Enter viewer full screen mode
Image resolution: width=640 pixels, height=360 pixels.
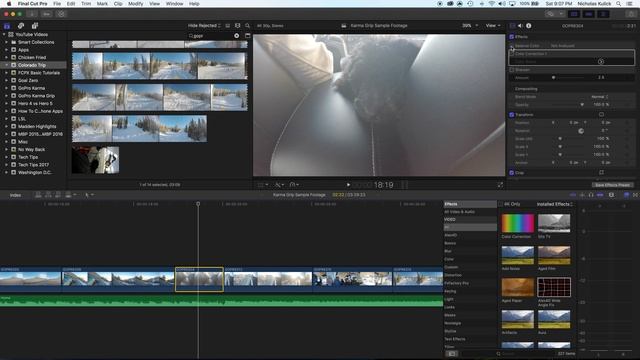coord(500,185)
